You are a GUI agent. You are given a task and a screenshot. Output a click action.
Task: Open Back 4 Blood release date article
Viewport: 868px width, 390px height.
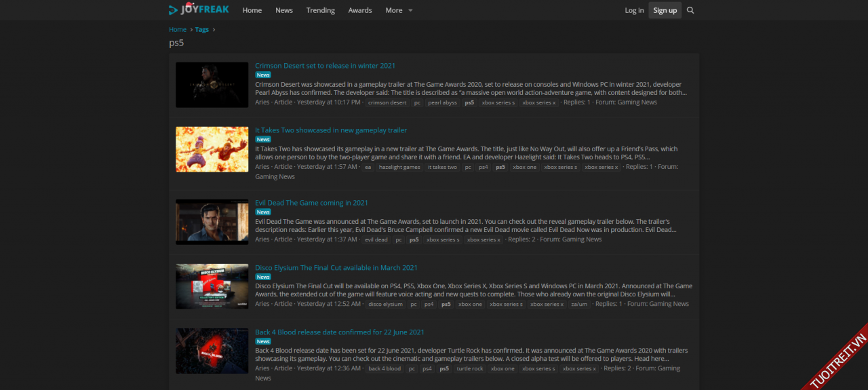[x=340, y=332]
